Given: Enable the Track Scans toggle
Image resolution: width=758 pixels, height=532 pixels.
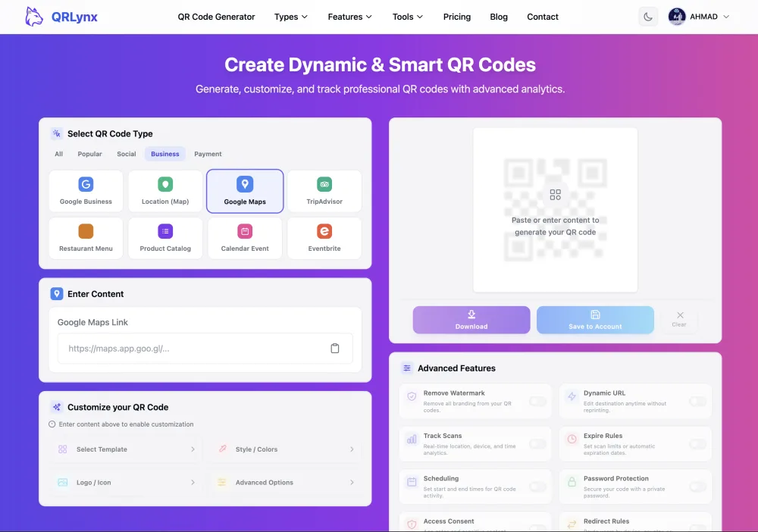Looking at the screenshot, I should [537, 443].
